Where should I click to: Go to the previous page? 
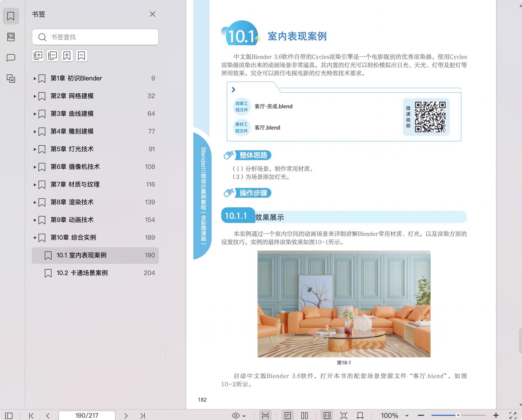(x=48, y=416)
